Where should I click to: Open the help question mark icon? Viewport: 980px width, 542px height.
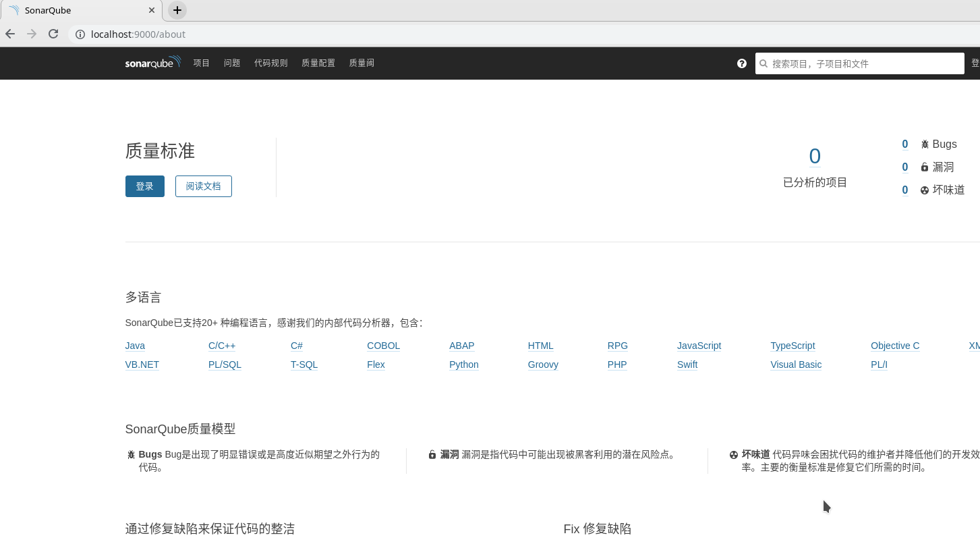(742, 63)
